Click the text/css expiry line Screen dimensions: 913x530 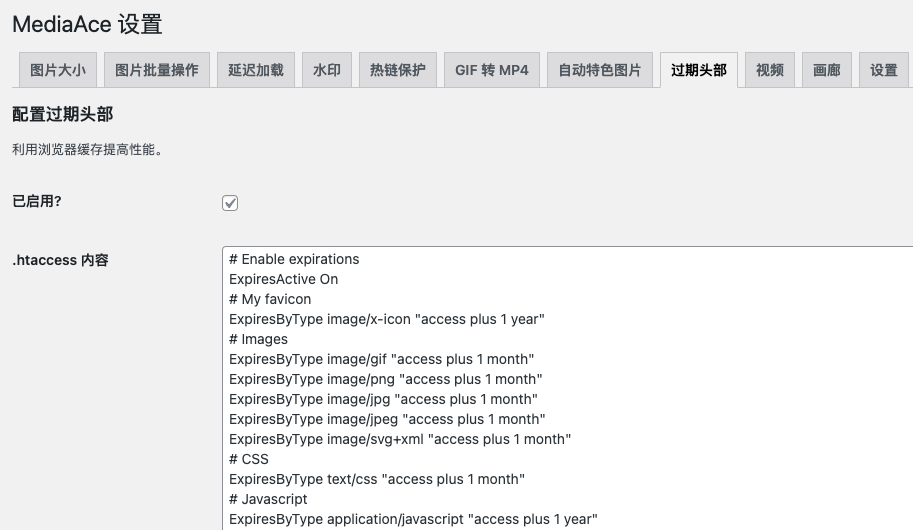click(377, 479)
